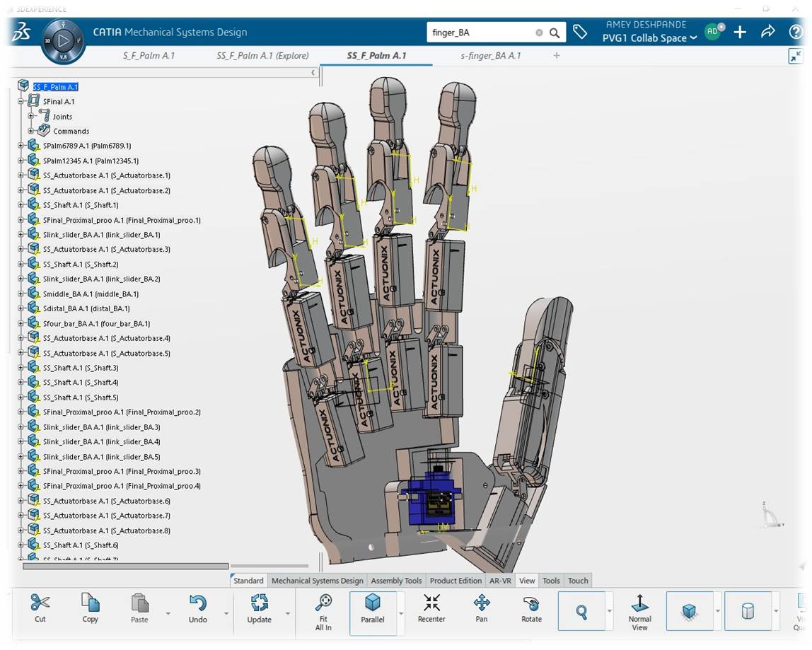This screenshot has height=650, width=812.
Task: Click the 3D cube view-mode icon
Action: [x=689, y=611]
